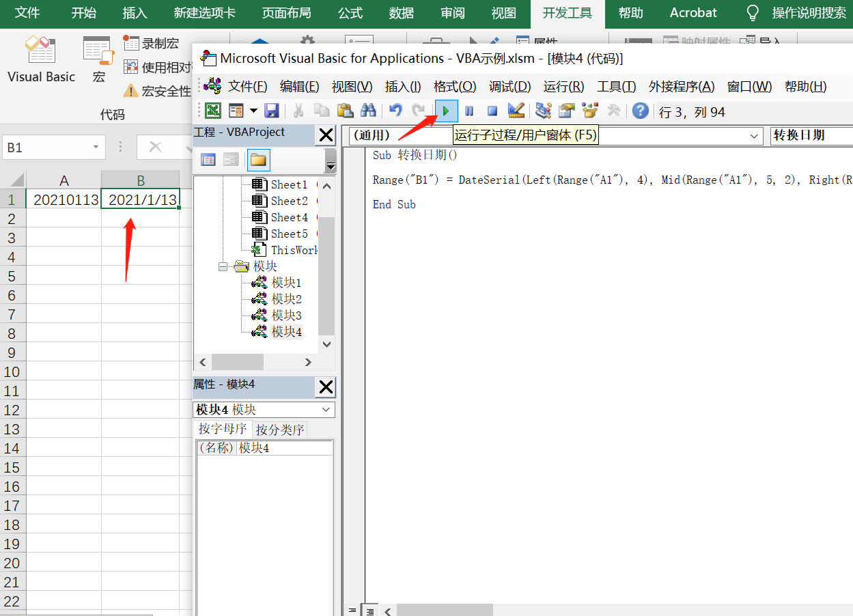Collapse the 模块 folder in project tree
Viewport: 853px width, 616px height.
coord(223,266)
